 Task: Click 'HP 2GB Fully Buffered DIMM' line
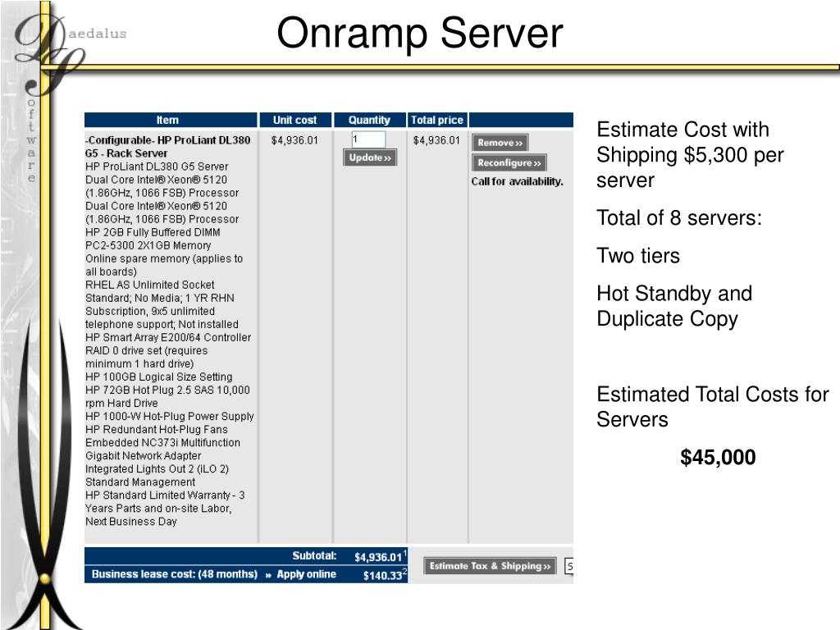(x=153, y=232)
